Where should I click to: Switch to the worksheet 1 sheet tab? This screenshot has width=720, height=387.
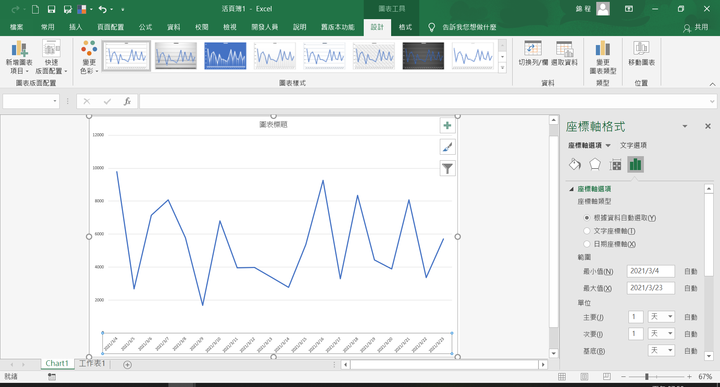pos(92,364)
